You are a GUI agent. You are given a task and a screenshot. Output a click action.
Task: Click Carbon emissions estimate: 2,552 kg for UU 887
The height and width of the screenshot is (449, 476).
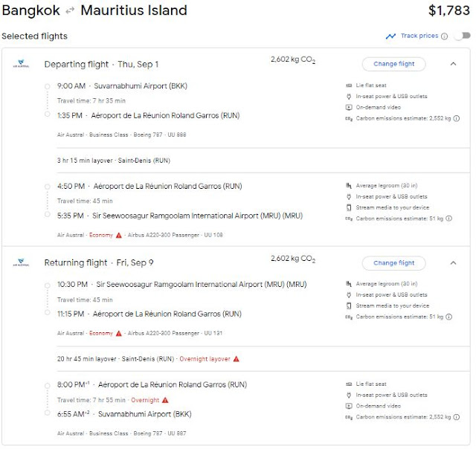pyautogui.click(x=403, y=417)
